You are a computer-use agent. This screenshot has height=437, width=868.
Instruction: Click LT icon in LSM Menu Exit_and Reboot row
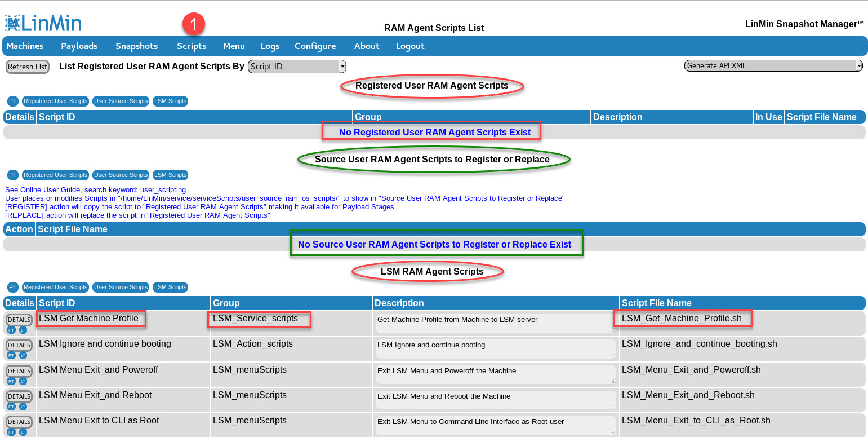click(23, 407)
